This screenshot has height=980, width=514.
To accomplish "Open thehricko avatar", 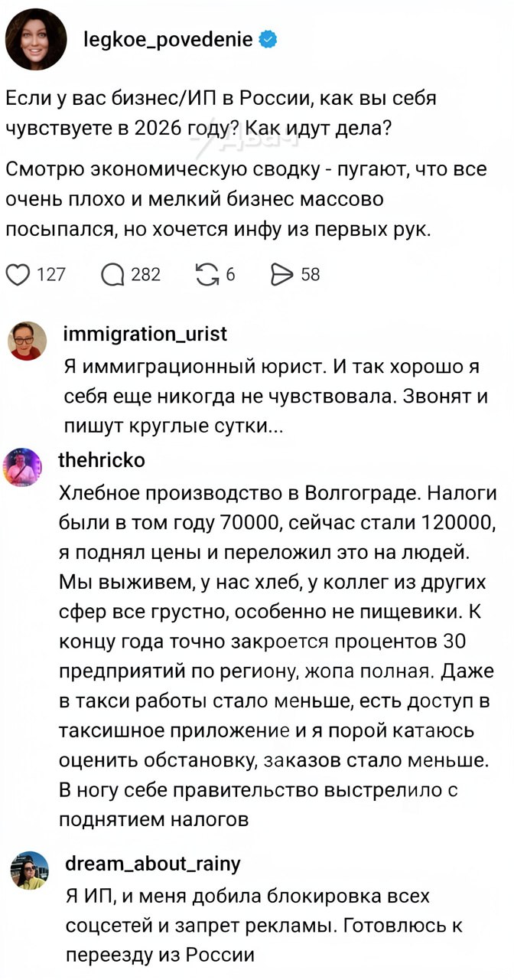I will [x=23, y=467].
